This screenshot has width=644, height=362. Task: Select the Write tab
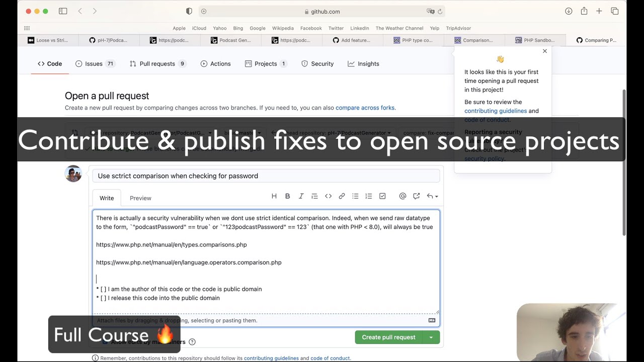[107, 198]
